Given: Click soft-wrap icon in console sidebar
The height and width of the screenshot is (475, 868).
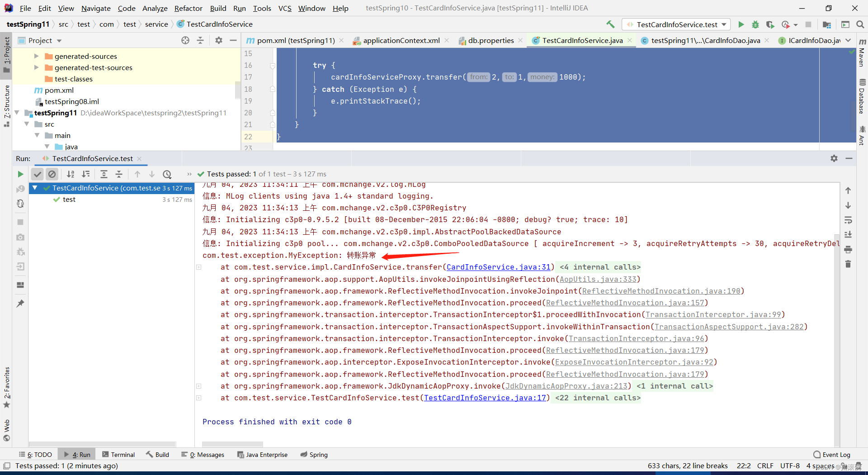Looking at the screenshot, I should (x=848, y=220).
